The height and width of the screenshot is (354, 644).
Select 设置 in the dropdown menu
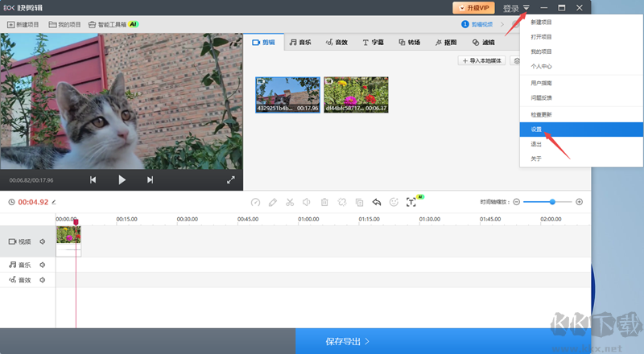(x=536, y=129)
